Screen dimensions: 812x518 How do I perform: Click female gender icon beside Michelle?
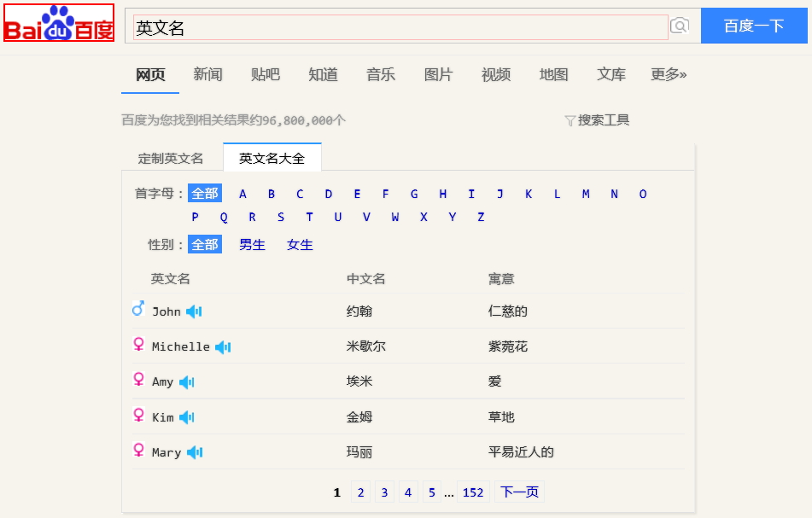tap(138, 344)
